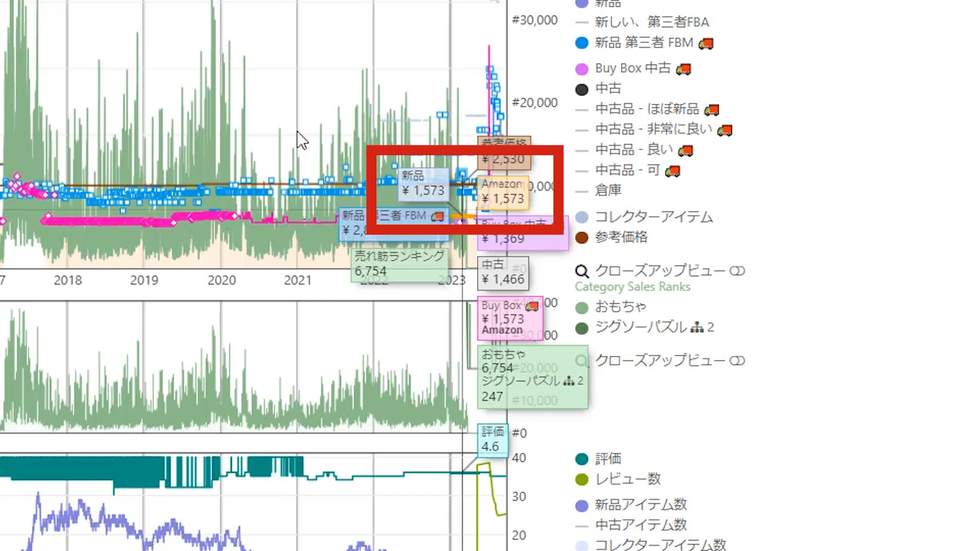The image size is (980, 551).
Task: Toggle the 評価 rating series
Action: click(x=607, y=459)
